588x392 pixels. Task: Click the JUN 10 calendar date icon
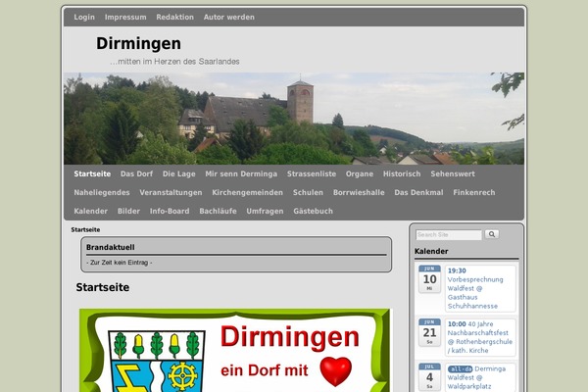coord(429,278)
